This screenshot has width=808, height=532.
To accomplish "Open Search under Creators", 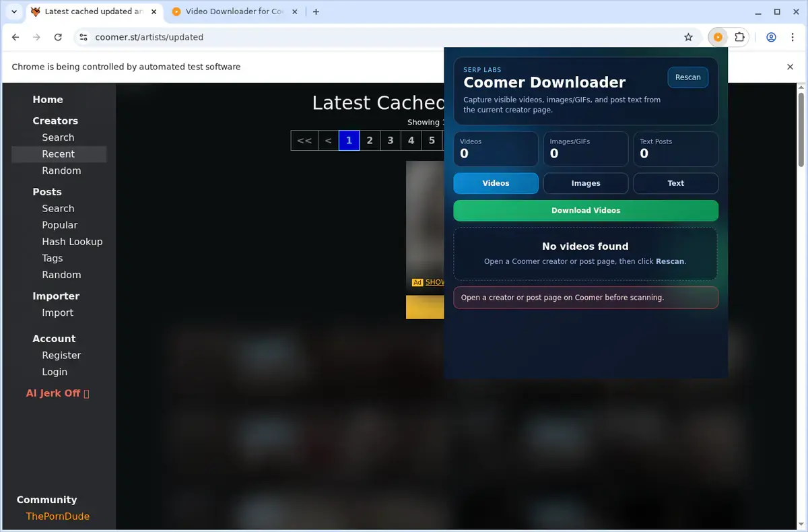I will tap(58, 137).
